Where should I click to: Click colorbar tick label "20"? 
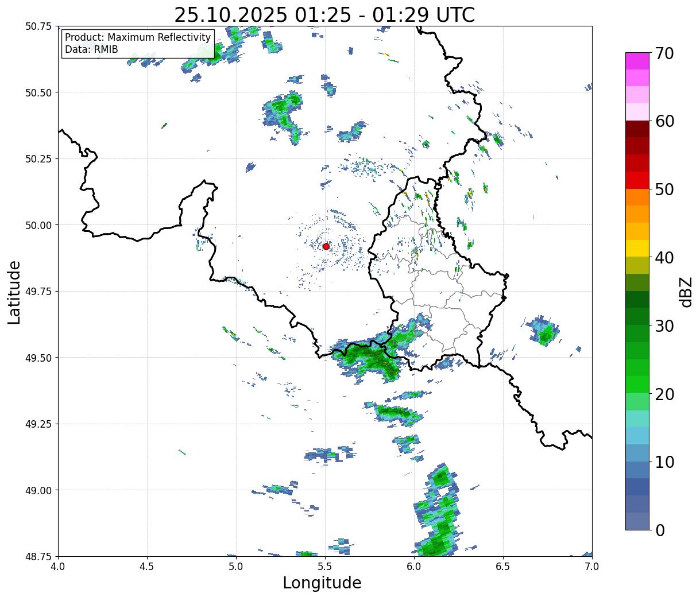tap(664, 394)
